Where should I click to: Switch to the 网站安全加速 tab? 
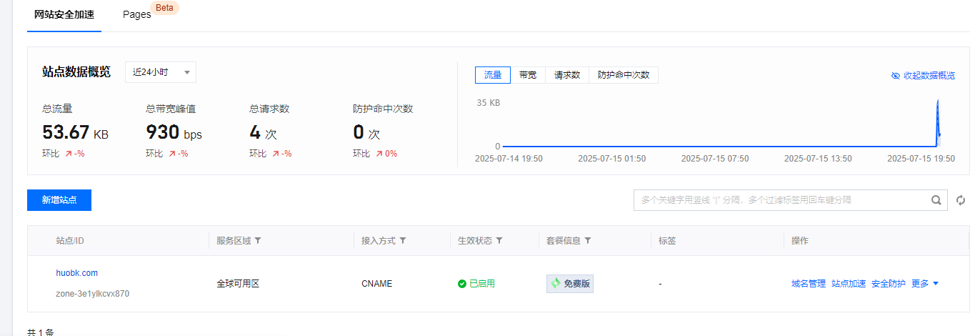click(x=64, y=14)
